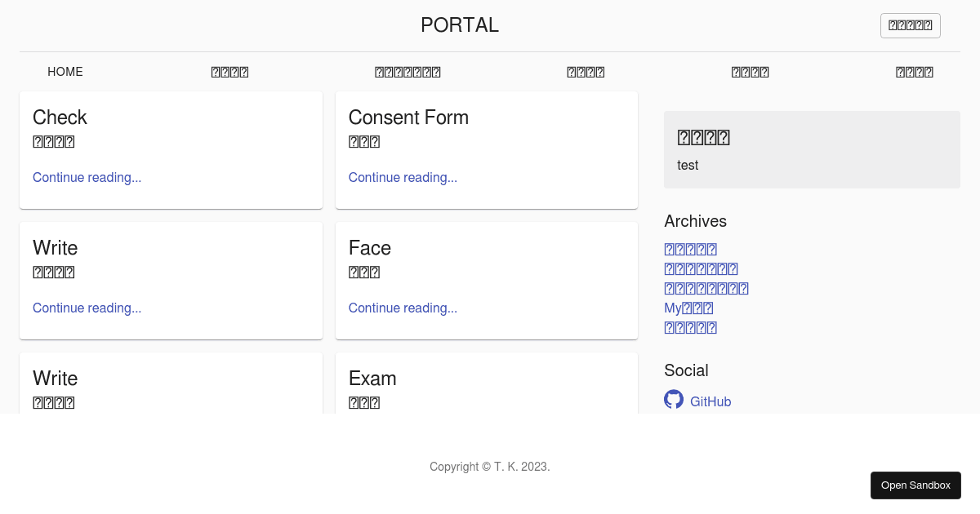The width and height of the screenshot is (980, 514).
Task: Click the Face post title
Action: point(369,248)
